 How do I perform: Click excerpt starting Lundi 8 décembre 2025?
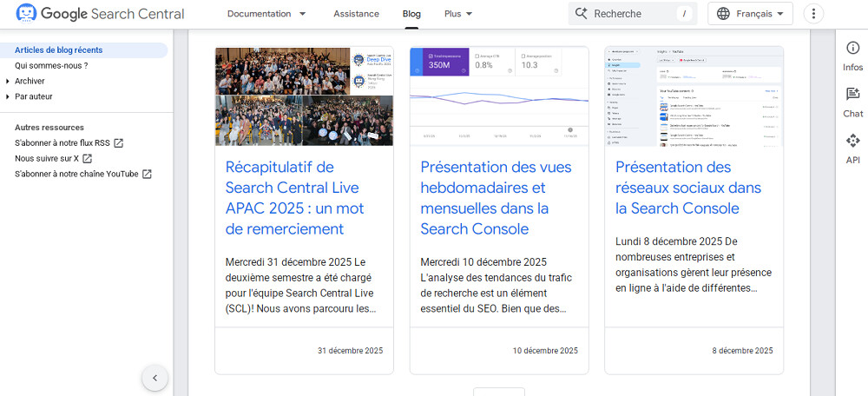(694, 265)
